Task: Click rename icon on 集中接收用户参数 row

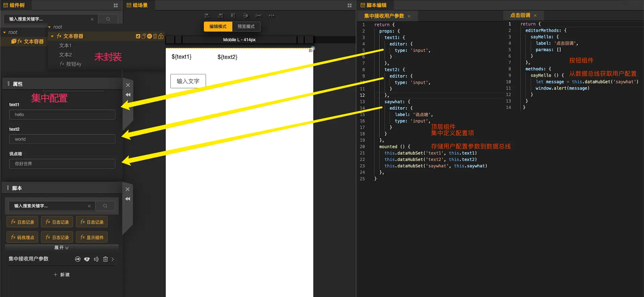Action: click(x=96, y=259)
